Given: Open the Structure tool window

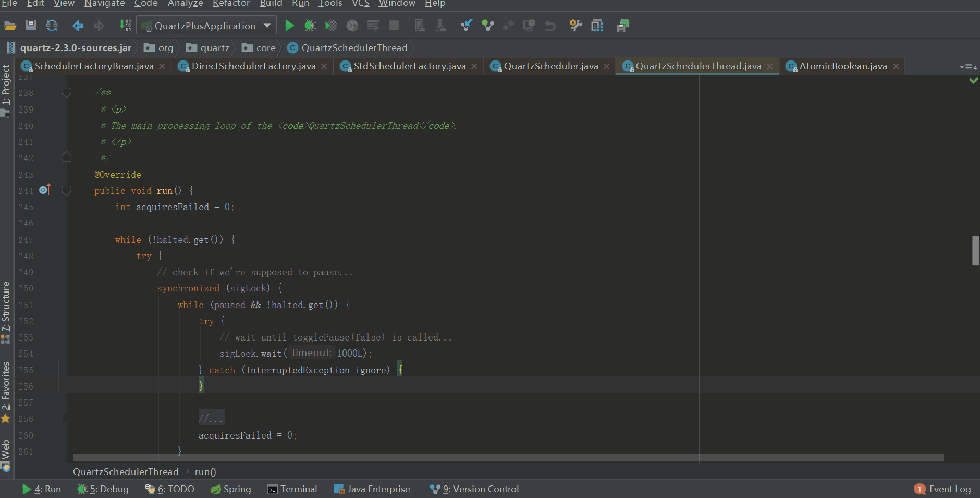Looking at the screenshot, I should point(6,312).
